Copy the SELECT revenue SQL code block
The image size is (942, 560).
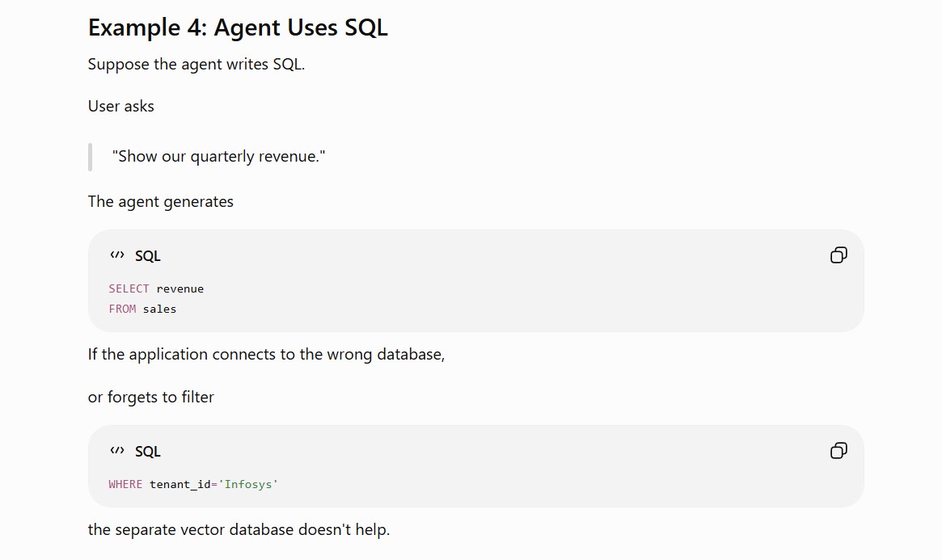[839, 255]
